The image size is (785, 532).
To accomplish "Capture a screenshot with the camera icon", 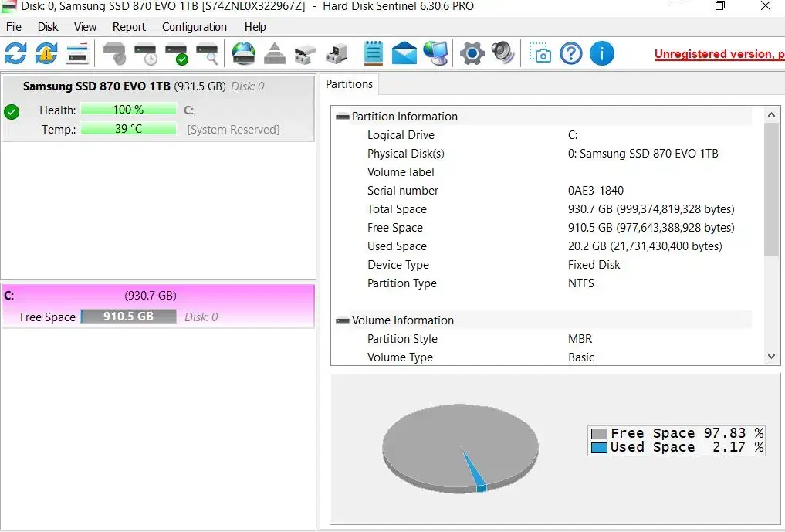I will [540, 53].
